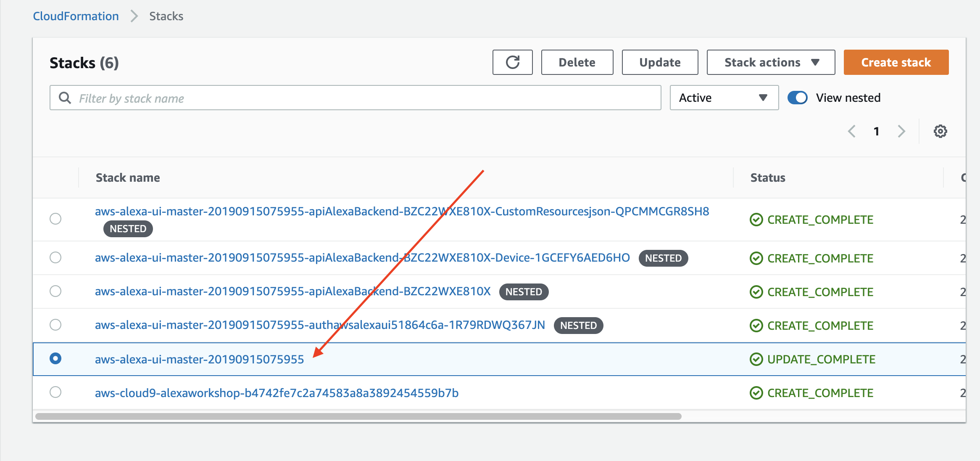Viewport: 980px width, 461px height.
Task: Click the Create stack button
Action: point(896,62)
